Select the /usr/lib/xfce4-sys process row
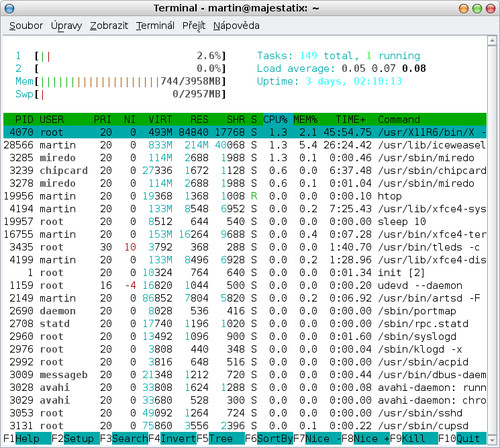The width and height of the screenshot is (500, 448). click(245, 209)
